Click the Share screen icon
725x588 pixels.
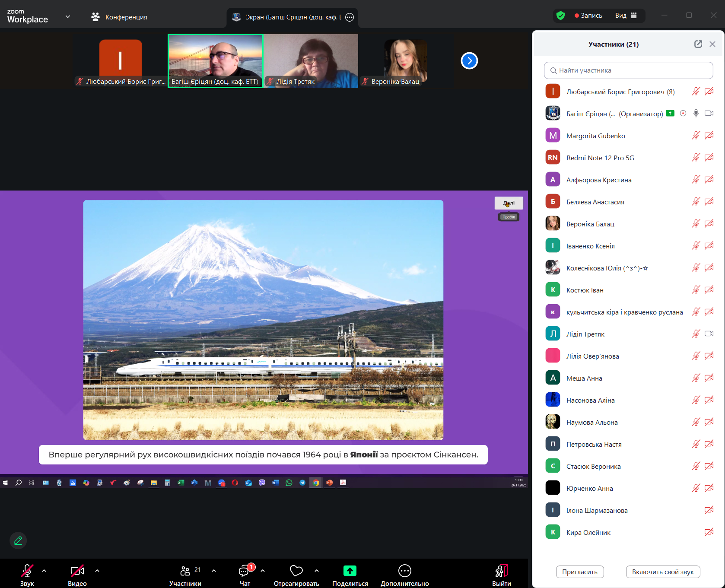pyautogui.click(x=350, y=571)
